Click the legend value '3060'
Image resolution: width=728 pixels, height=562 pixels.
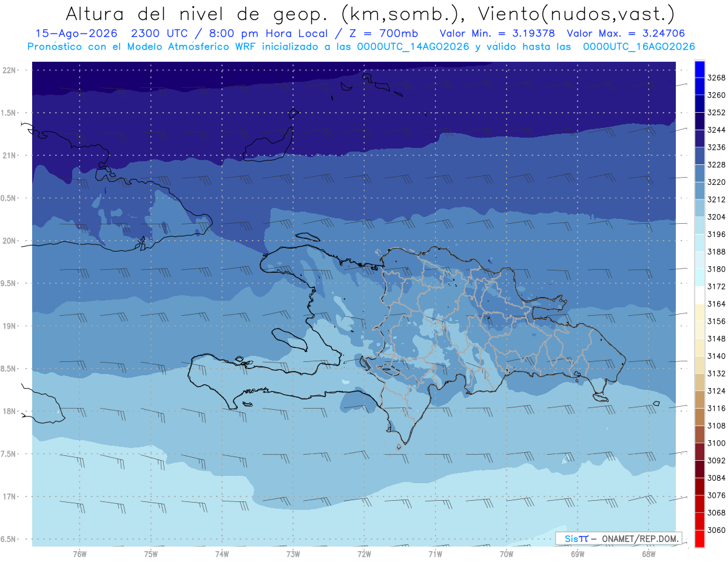tap(716, 530)
